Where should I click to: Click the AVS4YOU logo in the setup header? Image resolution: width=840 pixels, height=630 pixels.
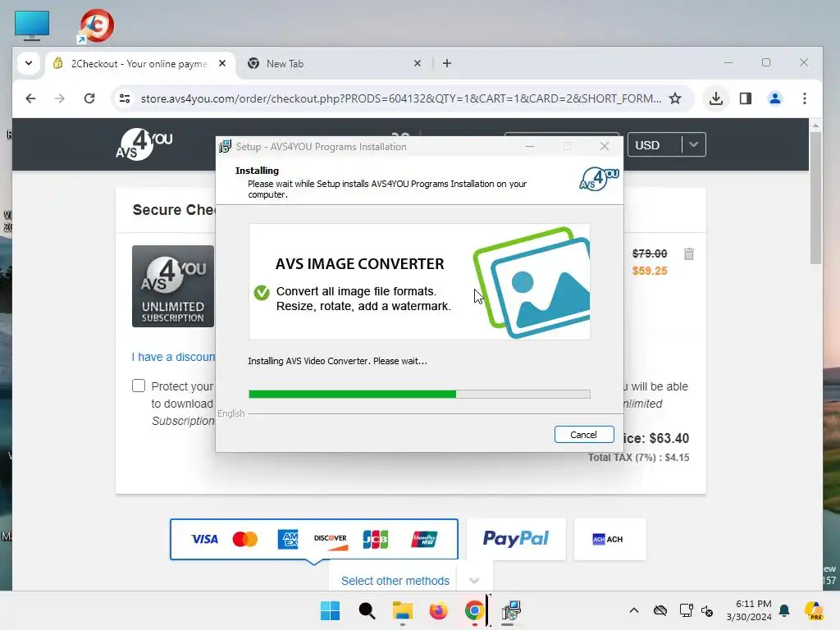[x=599, y=179]
